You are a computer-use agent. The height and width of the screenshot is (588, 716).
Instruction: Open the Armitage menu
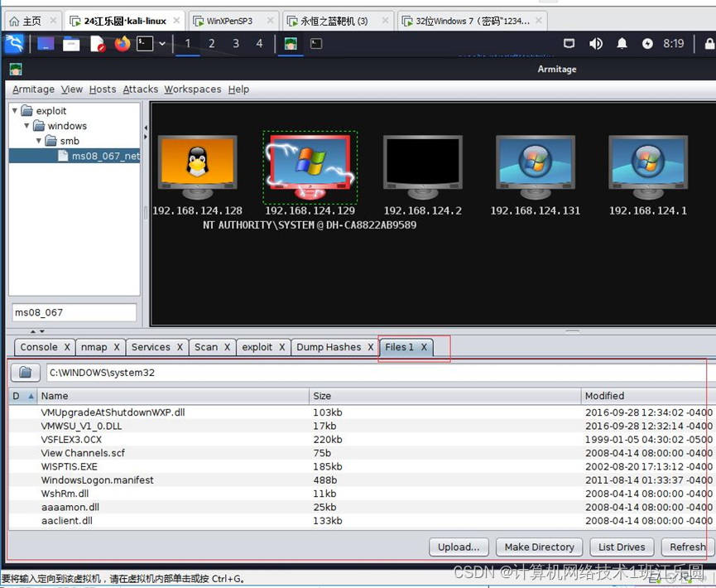click(x=33, y=89)
